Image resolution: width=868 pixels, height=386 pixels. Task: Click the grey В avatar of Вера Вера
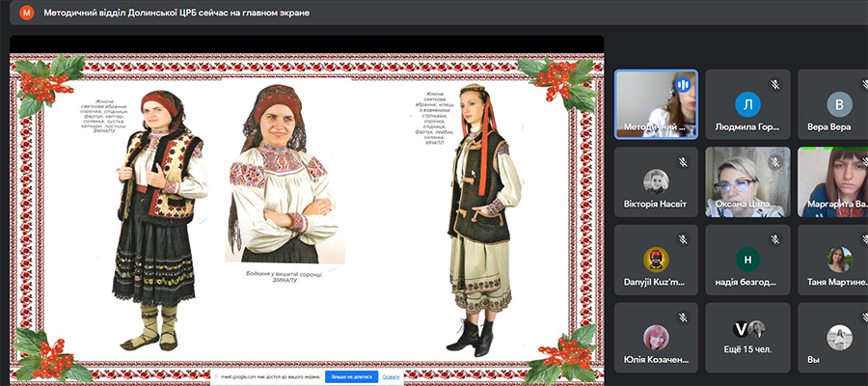click(840, 104)
